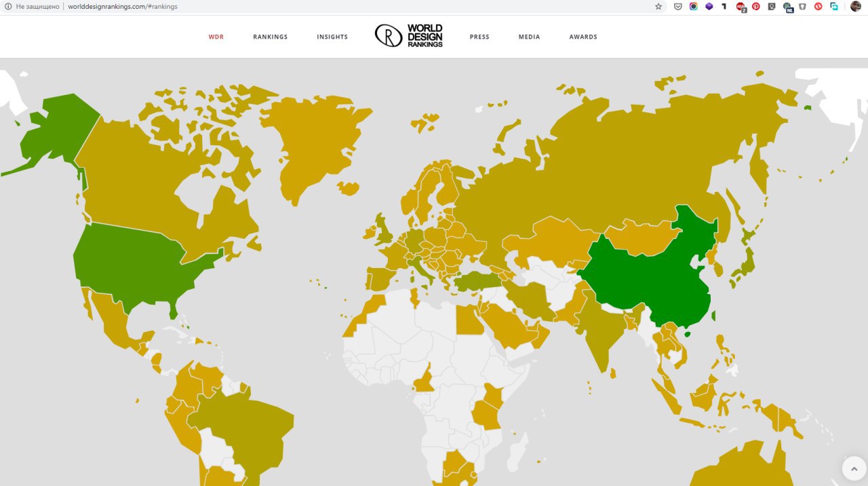This screenshot has height=486, width=868.
Task: Open the globe NL VPN extension icon
Action: [788, 7]
